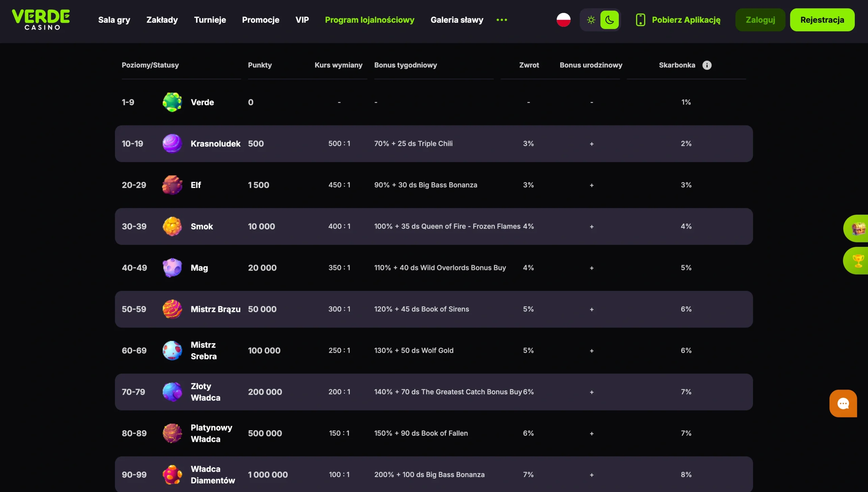Image resolution: width=868 pixels, height=492 pixels.
Task: Click '120% + 45 ds Book of Sirens' bonus
Action: pos(421,309)
